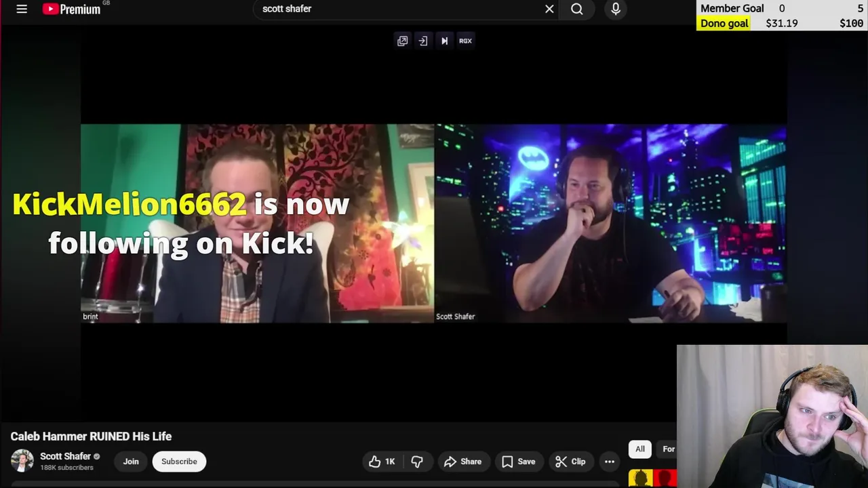Share the video
868x488 pixels.
click(x=463, y=462)
